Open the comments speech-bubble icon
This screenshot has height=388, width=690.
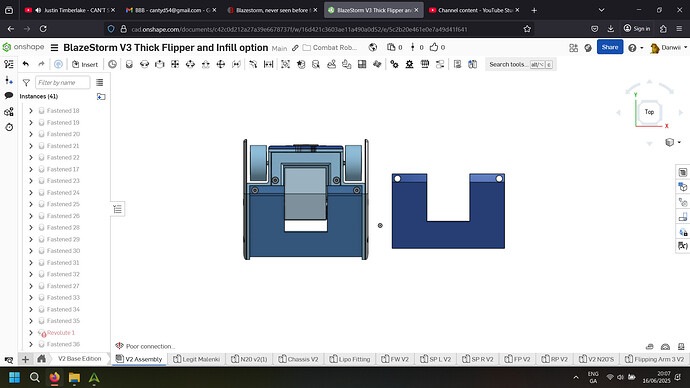click(9, 95)
